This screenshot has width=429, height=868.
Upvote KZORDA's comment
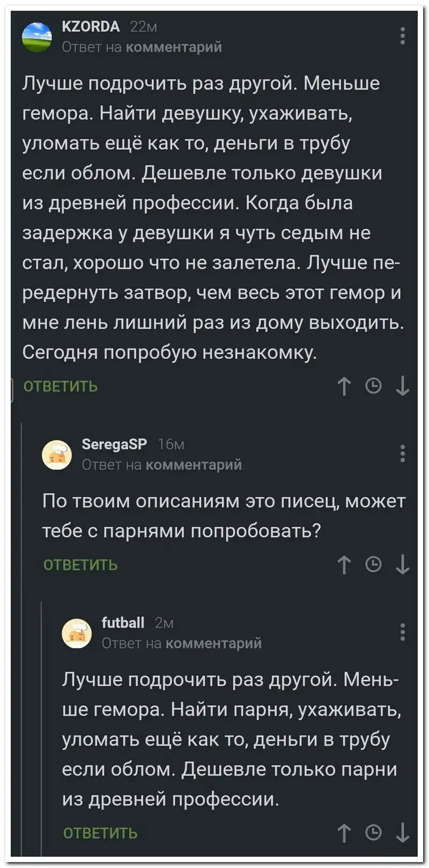344,386
